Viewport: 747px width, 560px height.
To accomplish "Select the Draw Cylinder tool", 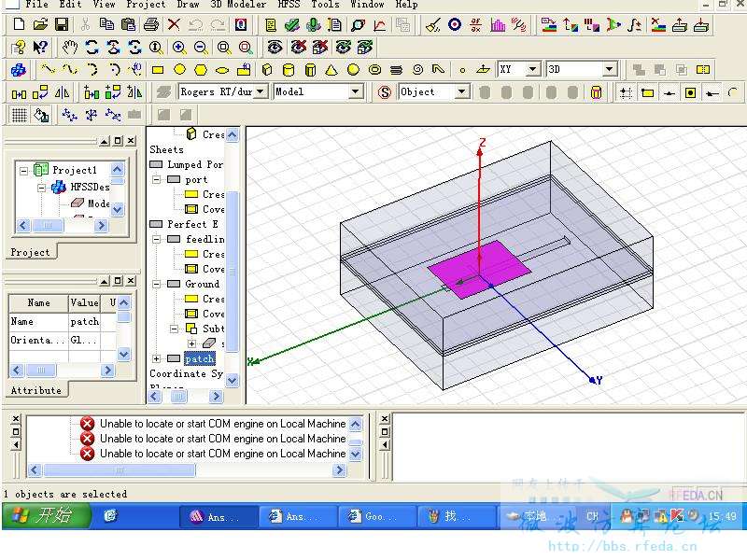I will tap(289, 69).
